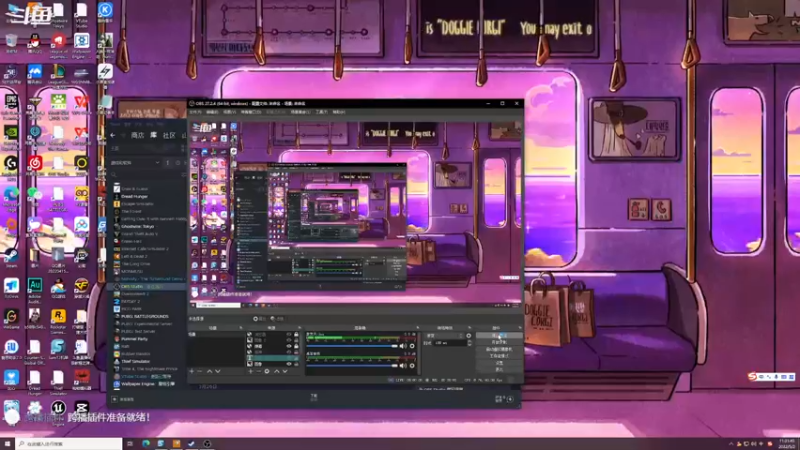Open OBS 文件 (File) menu
800x450 pixels.
pyautogui.click(x=195, y=112)
